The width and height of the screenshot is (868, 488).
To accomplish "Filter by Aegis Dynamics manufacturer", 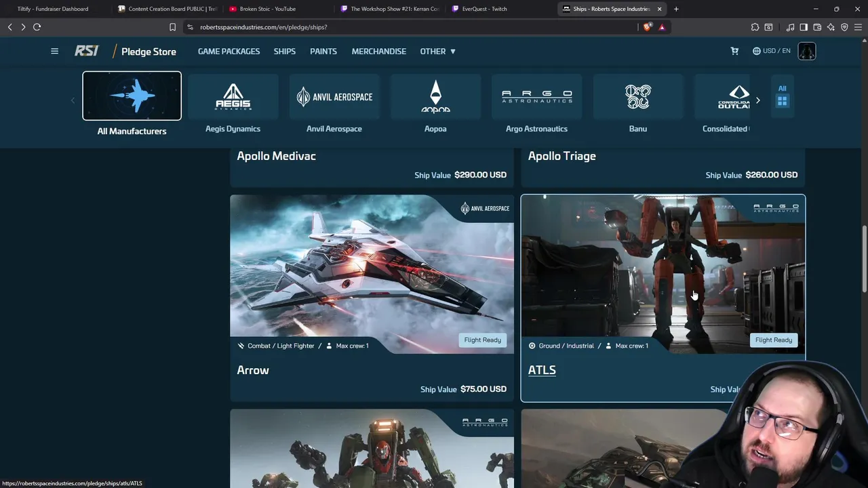I will (233, 104).
